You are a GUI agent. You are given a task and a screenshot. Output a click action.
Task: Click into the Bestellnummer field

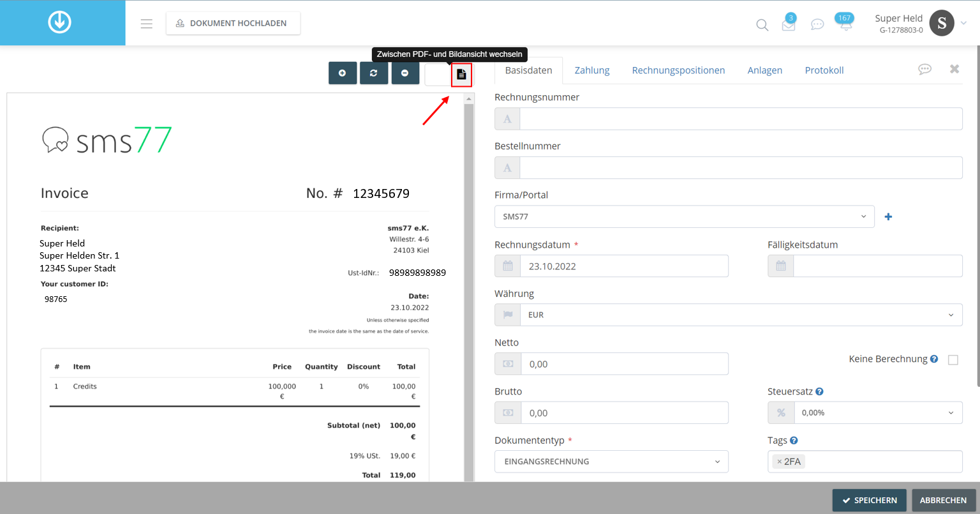tap(741, 168)
